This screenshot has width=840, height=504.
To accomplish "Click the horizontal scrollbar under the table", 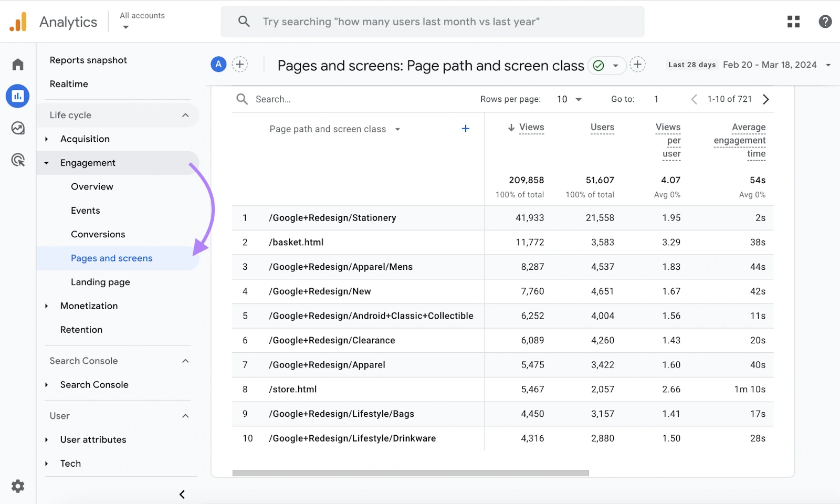I will [411, 473].
